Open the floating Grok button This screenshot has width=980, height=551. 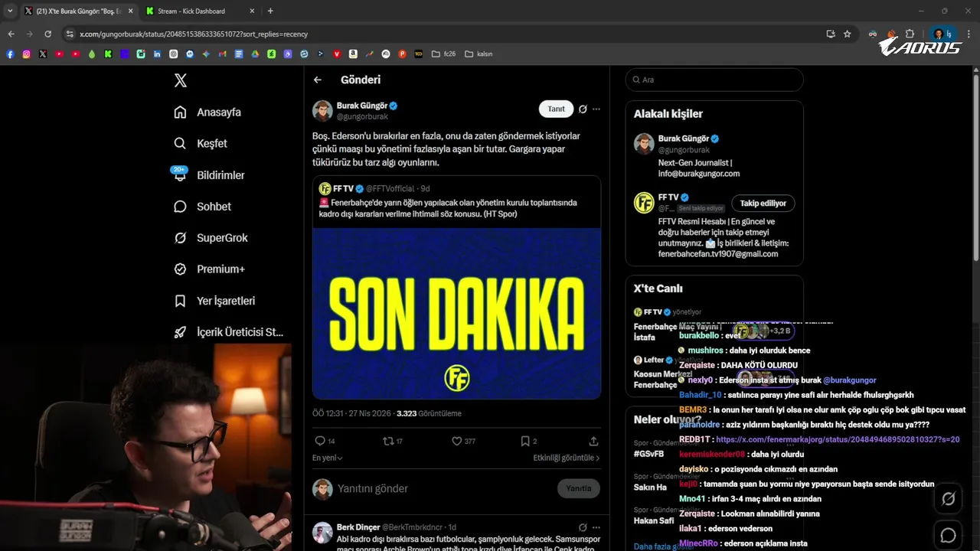click(948, 499)
